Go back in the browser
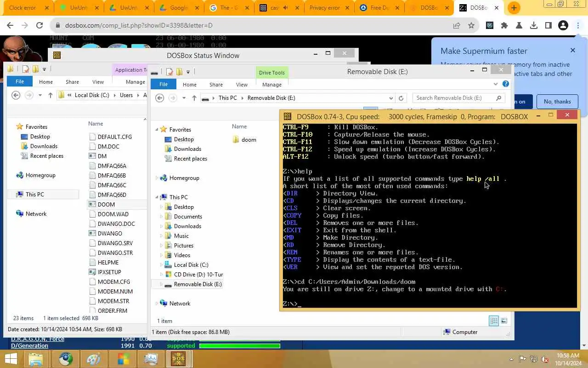 [x=11, y=26]
